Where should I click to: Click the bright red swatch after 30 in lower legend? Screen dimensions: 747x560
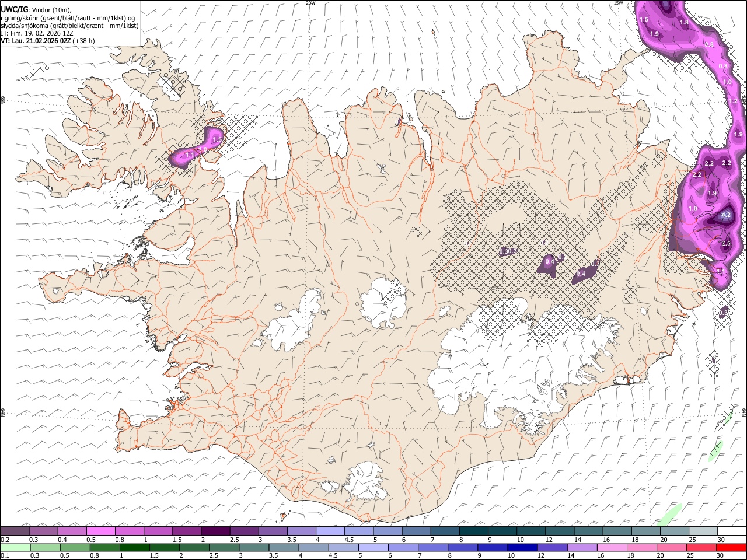coord(731,547)
